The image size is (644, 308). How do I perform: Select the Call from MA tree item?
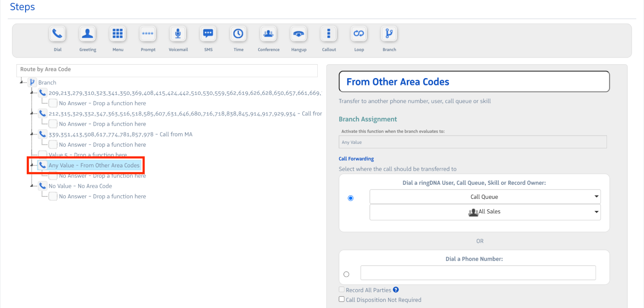click(x=120, y=134)
